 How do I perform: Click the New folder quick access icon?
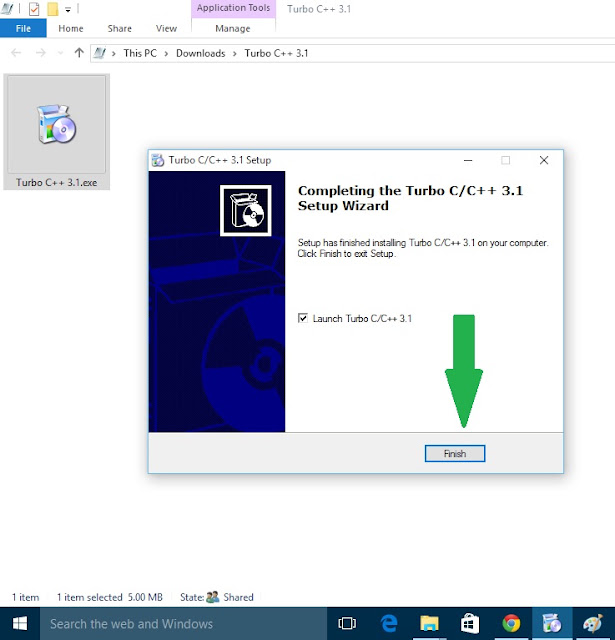click(x=53, y=9)
